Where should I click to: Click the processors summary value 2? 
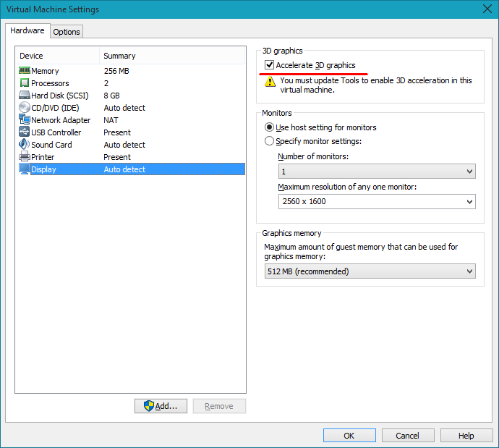[x=106, y=83]
